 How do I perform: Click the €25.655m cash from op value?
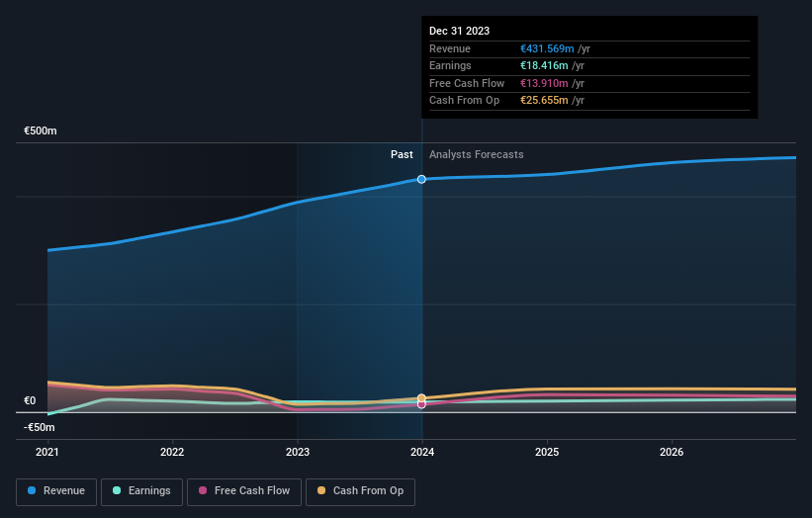click(544, 101)
